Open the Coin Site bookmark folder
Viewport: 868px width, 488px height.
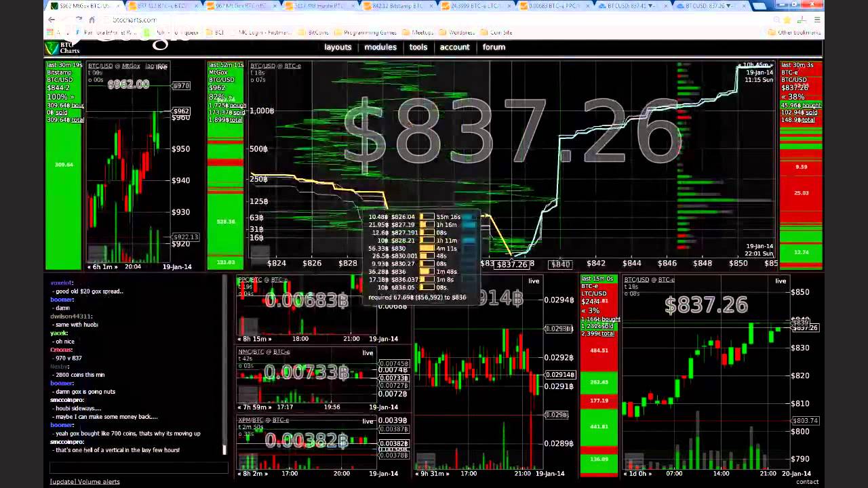click(x=496, y=32)
